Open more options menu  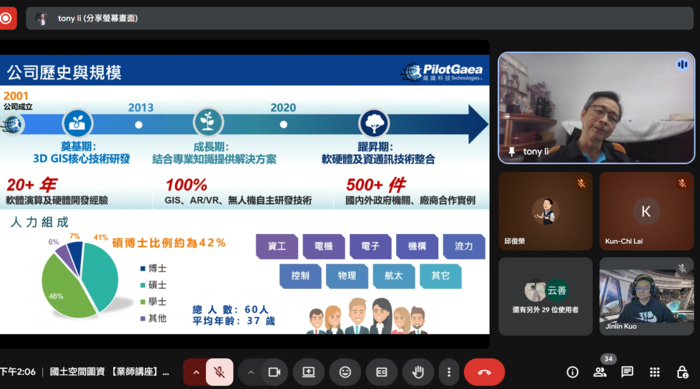tap(449, 372)
